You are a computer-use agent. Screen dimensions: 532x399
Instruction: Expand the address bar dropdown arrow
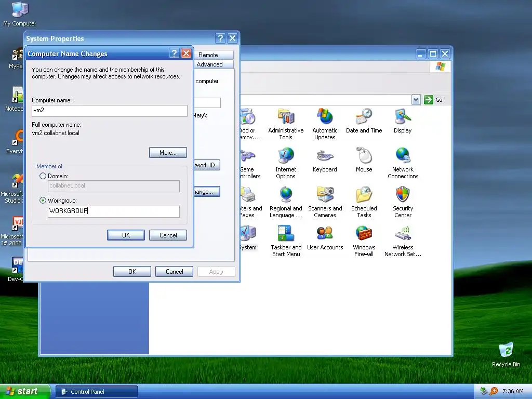click(416, 100)
